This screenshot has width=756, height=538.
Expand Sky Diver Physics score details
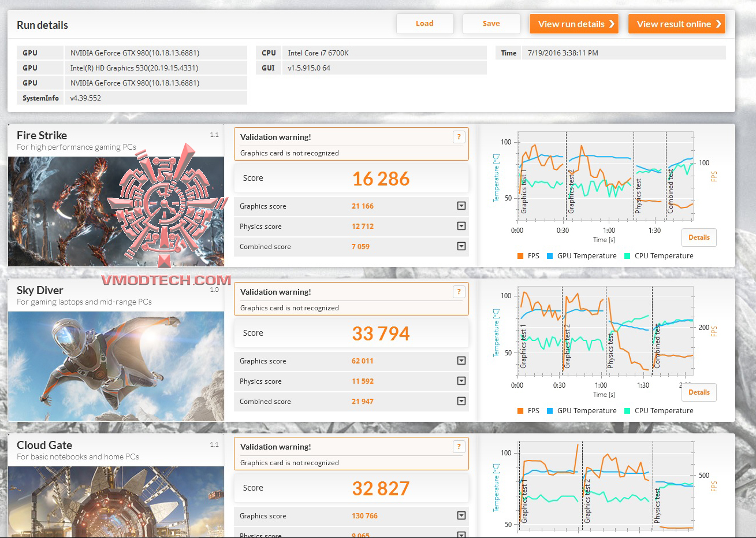pos(461,381)
